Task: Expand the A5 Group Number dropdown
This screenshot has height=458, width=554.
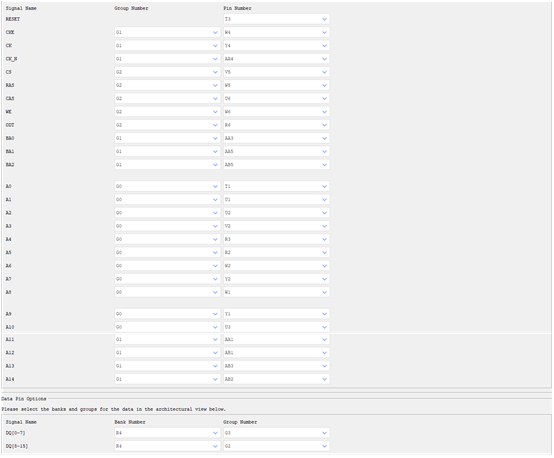Action: (167, 253)
